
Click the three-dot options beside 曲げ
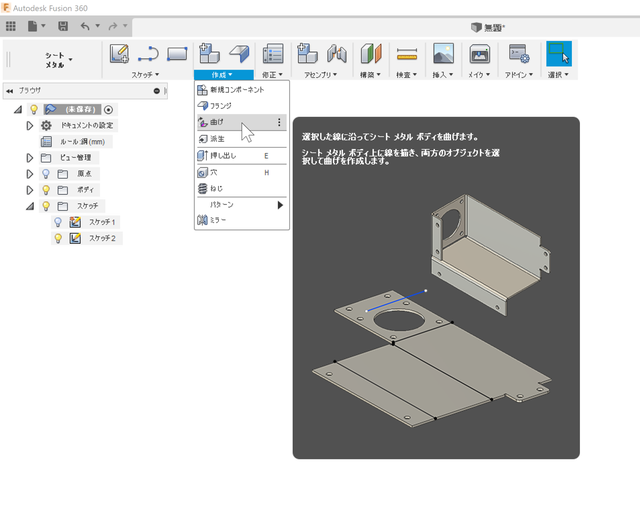click(279, 122)
